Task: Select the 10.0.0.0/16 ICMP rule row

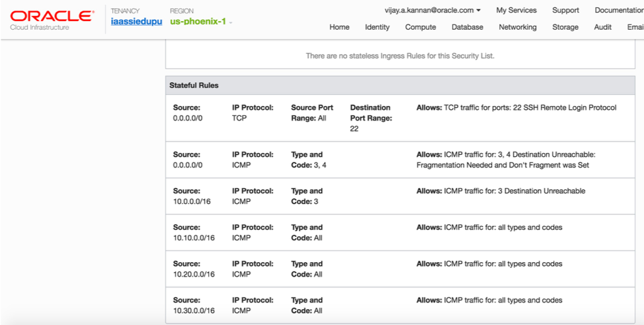Action: click(x=403, y=196)
